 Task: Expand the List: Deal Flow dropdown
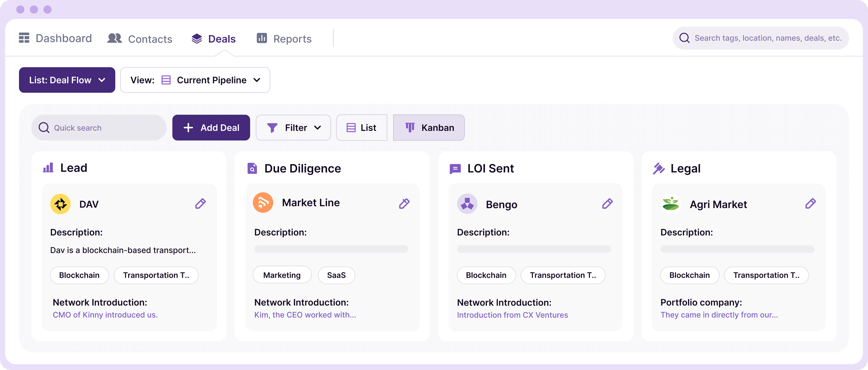(x=67, y=80)
